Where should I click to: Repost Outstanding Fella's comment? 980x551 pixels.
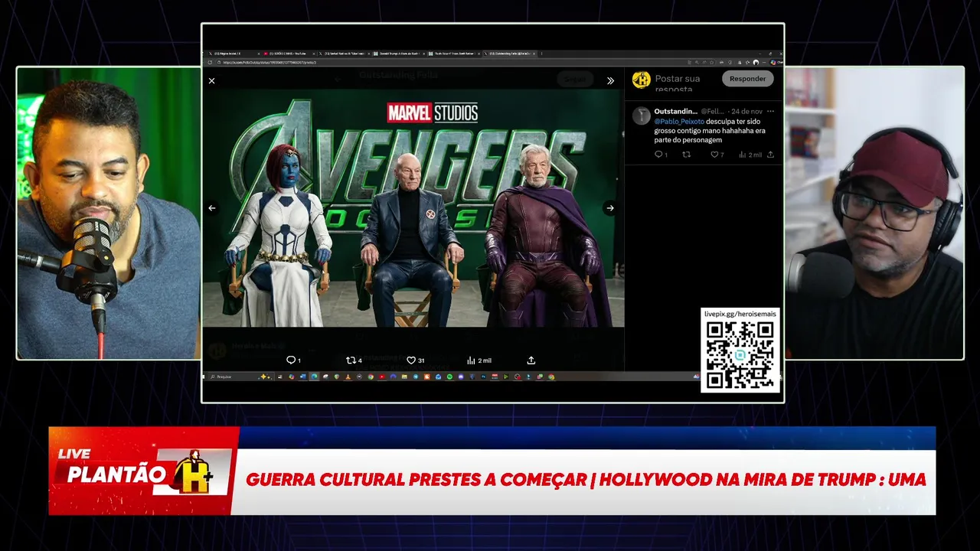[687, 155]
